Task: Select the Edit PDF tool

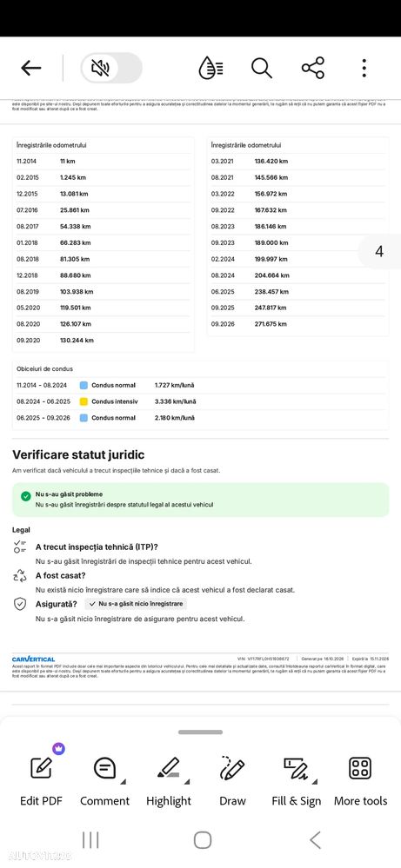Action: 41,780
